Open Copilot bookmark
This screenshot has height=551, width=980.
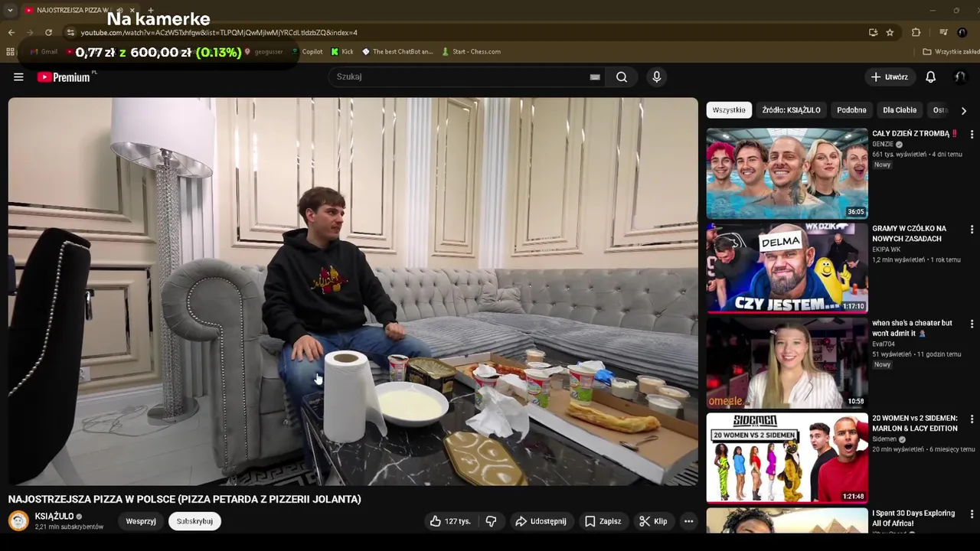coord(307,51)
